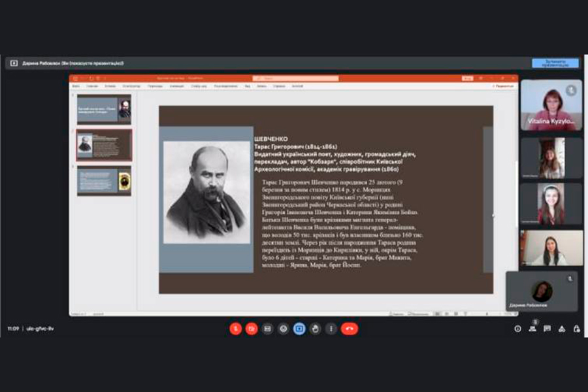Select third slide thumbnail with yellow picture
The height and width of the screenshot is (392, 588).
(x=104, y=181)
